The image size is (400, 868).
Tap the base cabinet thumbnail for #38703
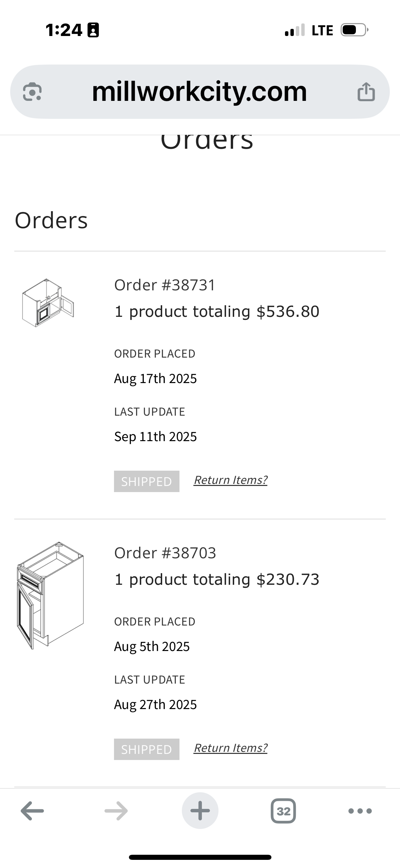click(x=50, y=595)
